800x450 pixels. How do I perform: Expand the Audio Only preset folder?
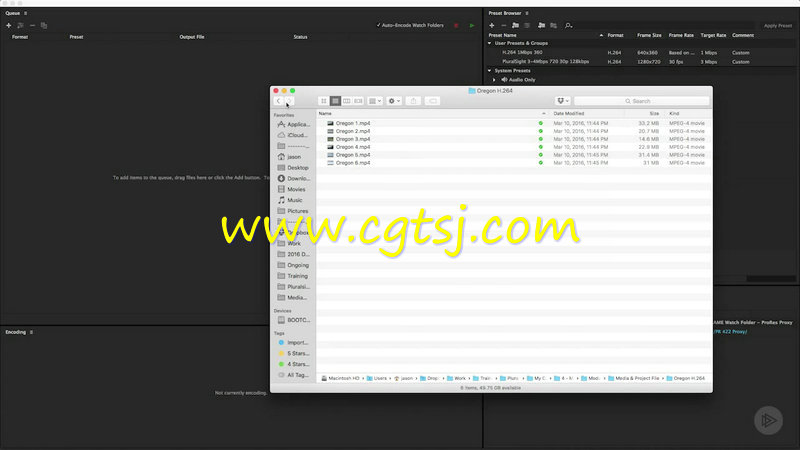[494, 80]
